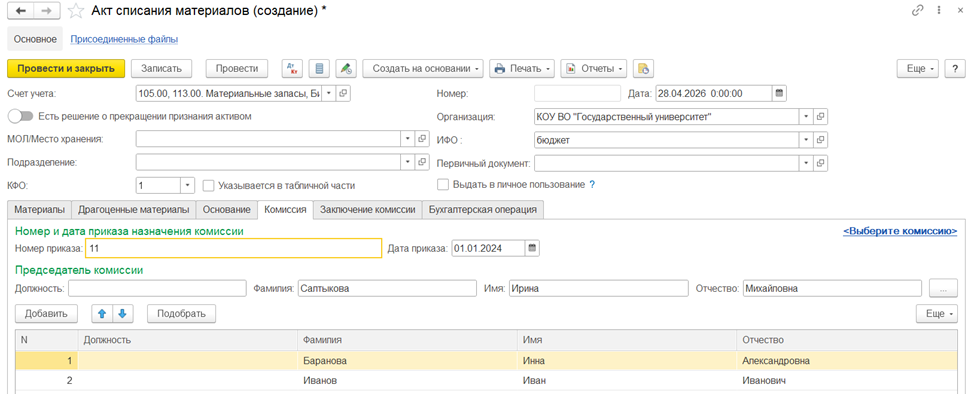Click Фамилия column header
Image resolution: width=974 pixels, height=394 pixels.
click(x=407, y=341)
